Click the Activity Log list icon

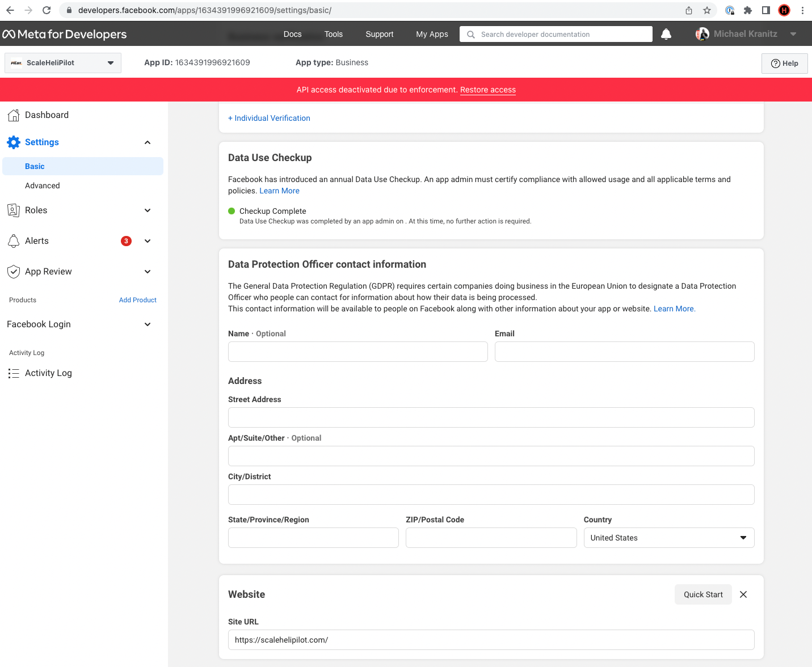tap(14, 373)
